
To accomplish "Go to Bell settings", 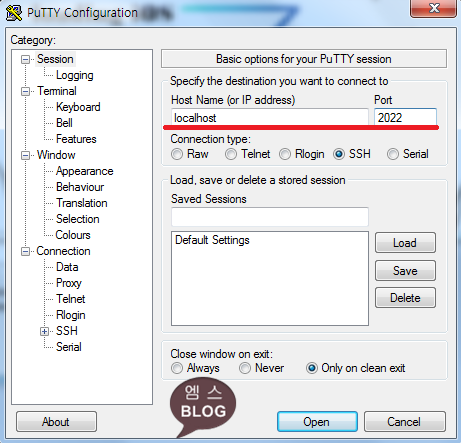I will click(64, 123).
